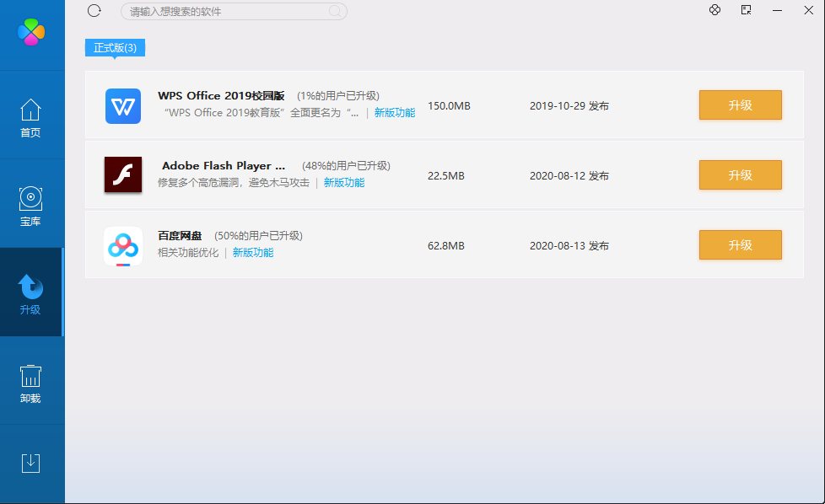The width and height of the screenshot is (825, 504).
Task: Click the magnifier search icon in search box
Action: click(335, 11)
